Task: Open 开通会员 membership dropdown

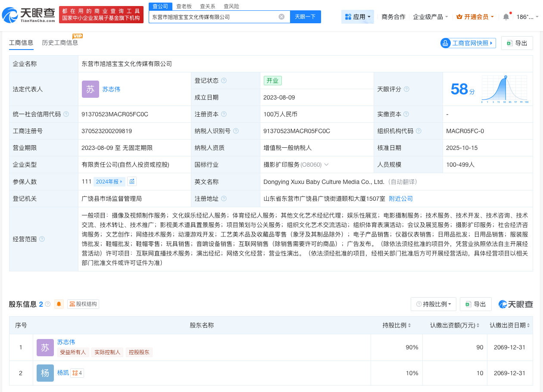Action: [x=475, y=17]
